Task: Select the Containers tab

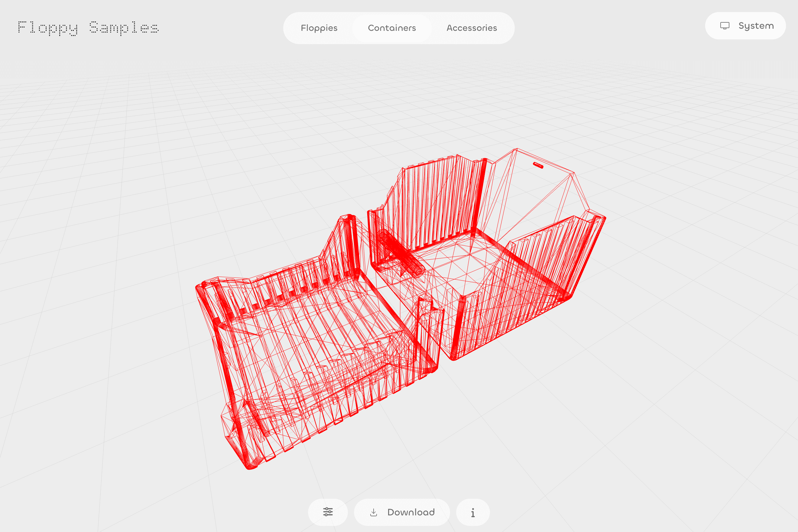Action: point(392,28)
